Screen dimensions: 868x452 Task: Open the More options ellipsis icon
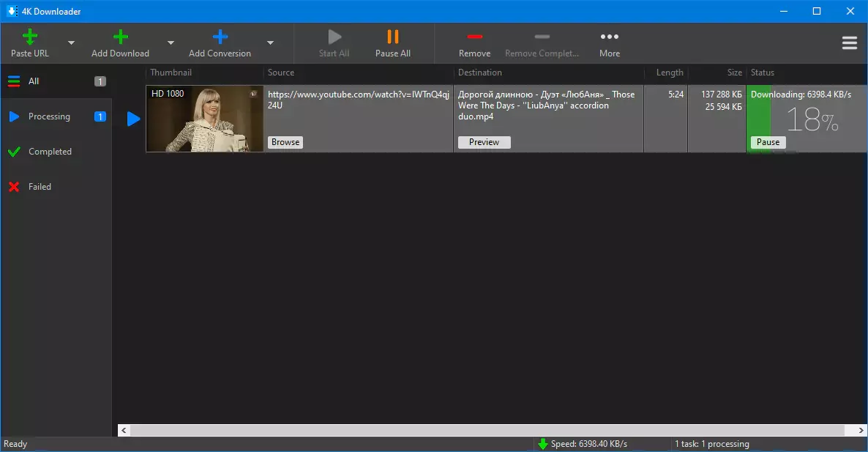tap(609, 37)
